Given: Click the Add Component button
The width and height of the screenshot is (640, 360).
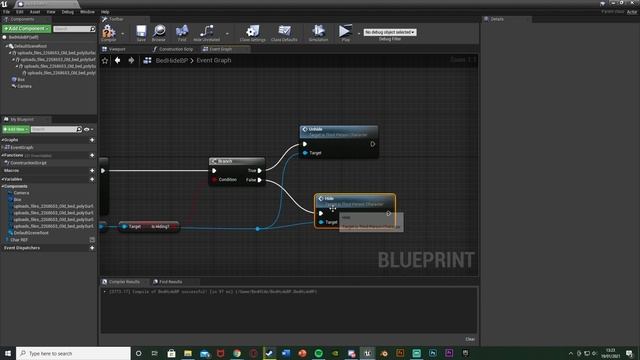Looking at the screenshot, I should point(27,29).
